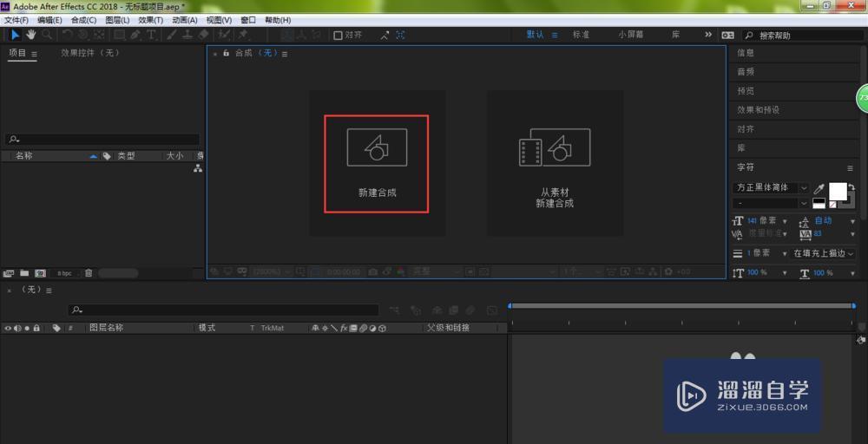Viewport: 868px width, 444px height.
Task: Switch to the 标准 workspace
Action: (582, 35)
